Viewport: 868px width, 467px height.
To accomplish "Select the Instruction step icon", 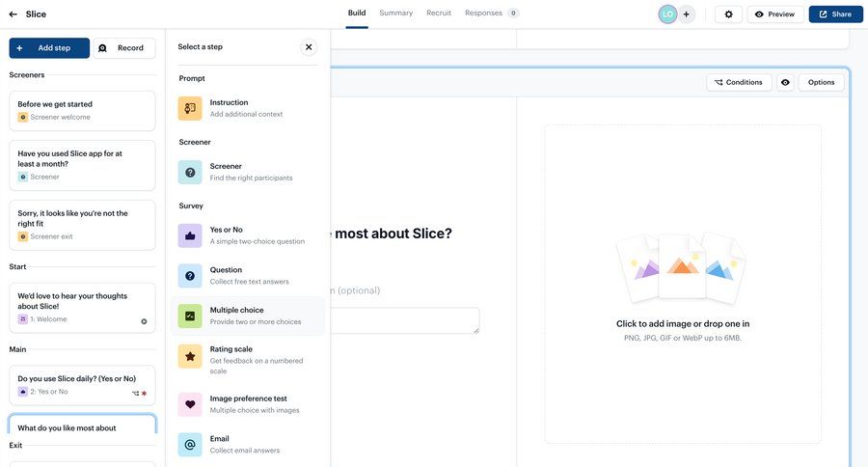I will pos(190,109).
